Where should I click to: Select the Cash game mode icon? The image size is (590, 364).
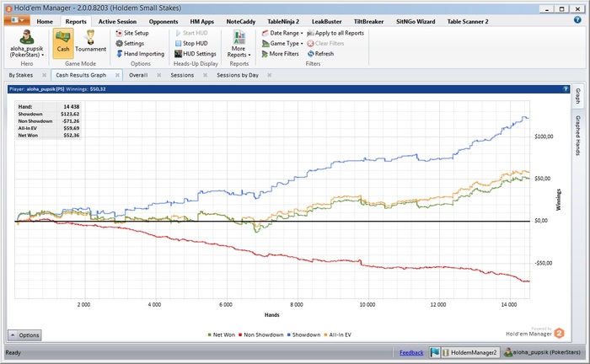(x=62, y=40)
